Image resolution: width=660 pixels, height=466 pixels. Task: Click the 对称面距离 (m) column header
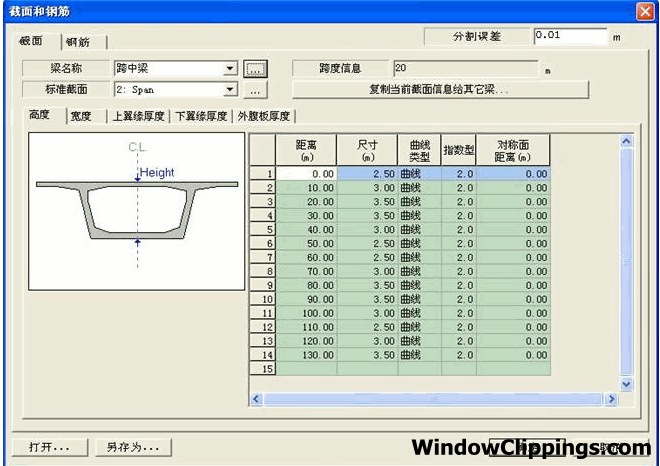tap(513, 150)
